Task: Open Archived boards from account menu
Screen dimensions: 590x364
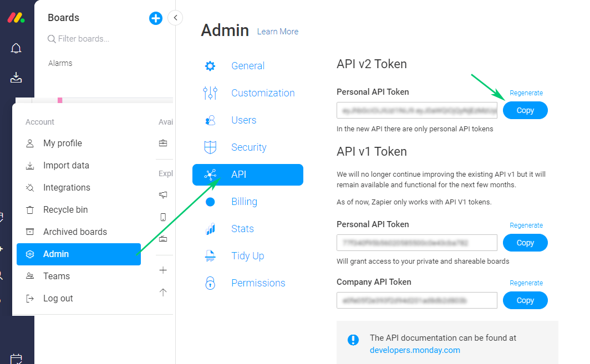Action: pyautogui.click(x=75, y=232)
